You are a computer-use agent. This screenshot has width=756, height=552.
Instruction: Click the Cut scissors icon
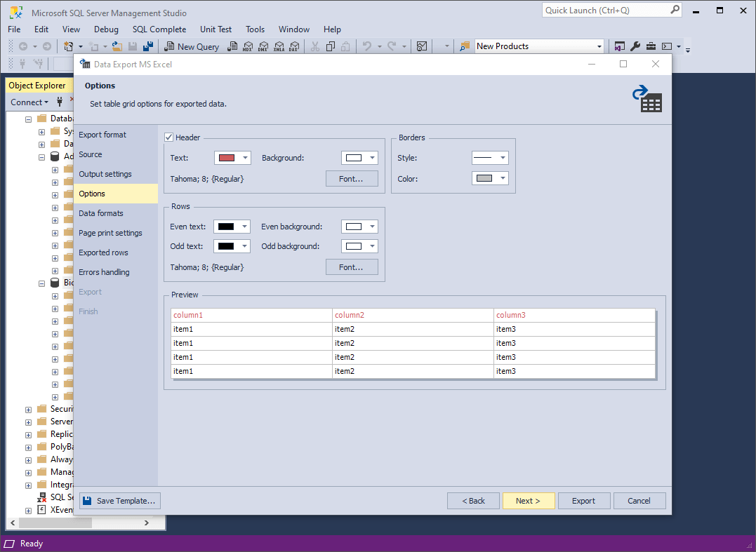tap(315, 46)
